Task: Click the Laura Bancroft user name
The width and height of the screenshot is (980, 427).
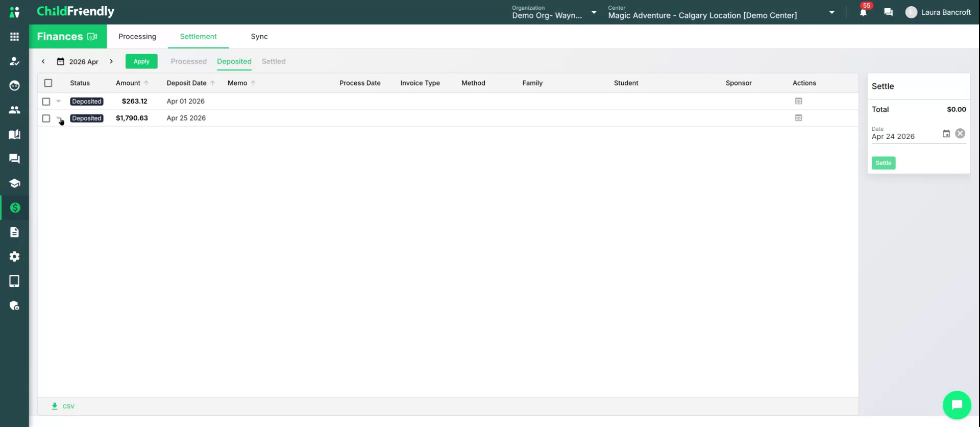Action: [x=945, y=12]
